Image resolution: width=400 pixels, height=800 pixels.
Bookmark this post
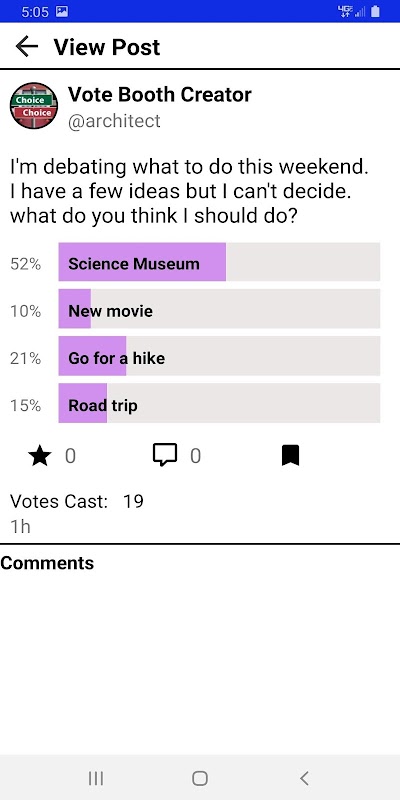[x=290, y=456]
